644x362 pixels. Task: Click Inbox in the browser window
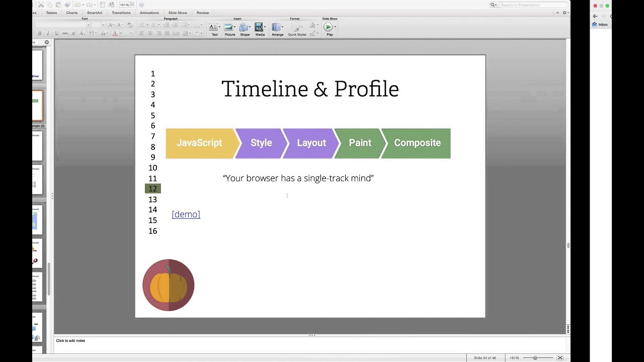pos(600,24)
